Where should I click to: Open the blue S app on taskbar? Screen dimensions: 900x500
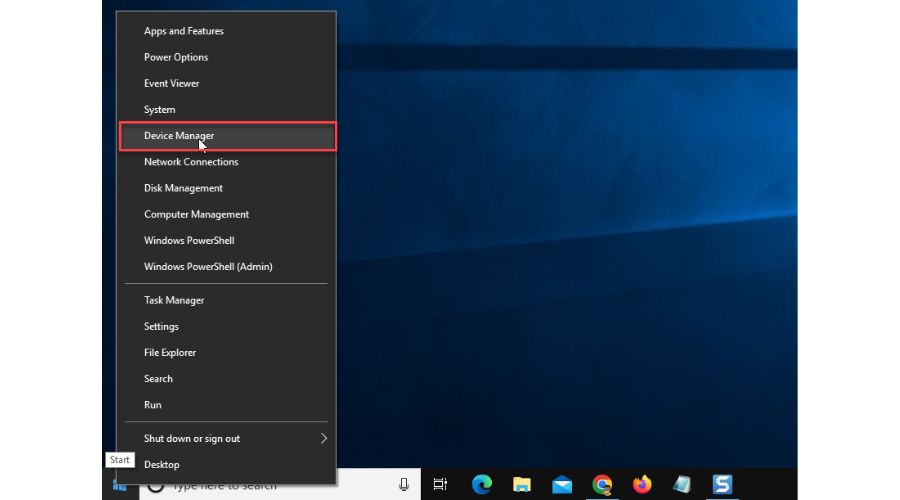click(722, 485)
